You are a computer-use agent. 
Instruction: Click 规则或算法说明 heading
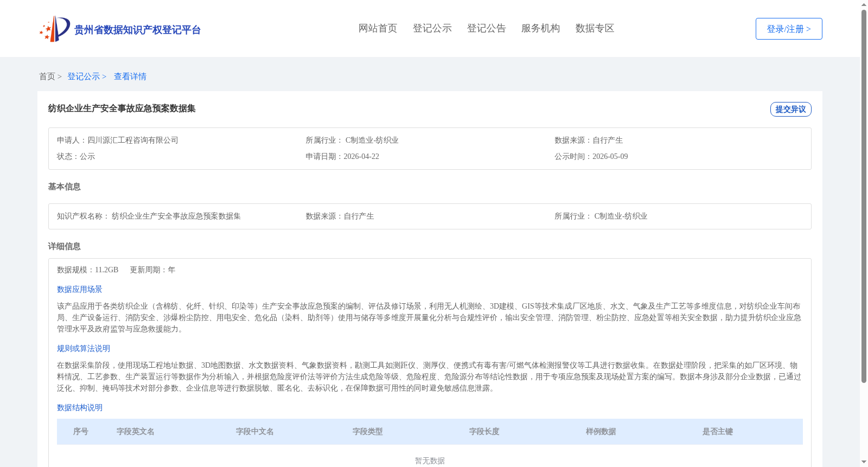pos(84,348)
